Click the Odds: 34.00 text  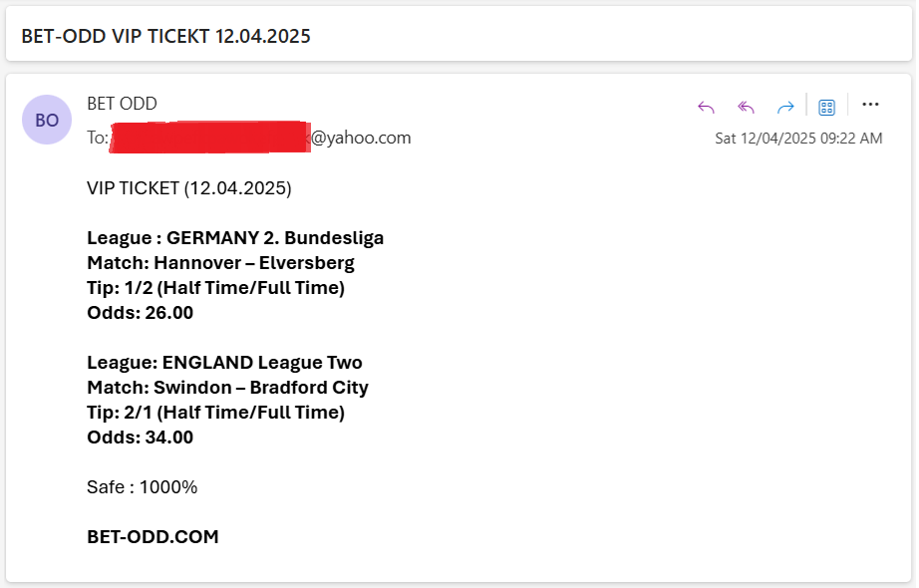141,438
